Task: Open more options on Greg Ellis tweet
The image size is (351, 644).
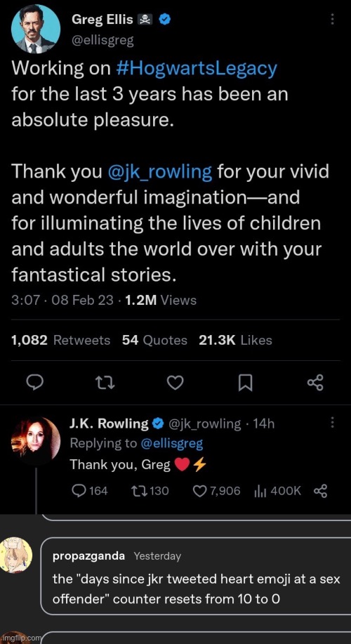Action: pos(332,19)
